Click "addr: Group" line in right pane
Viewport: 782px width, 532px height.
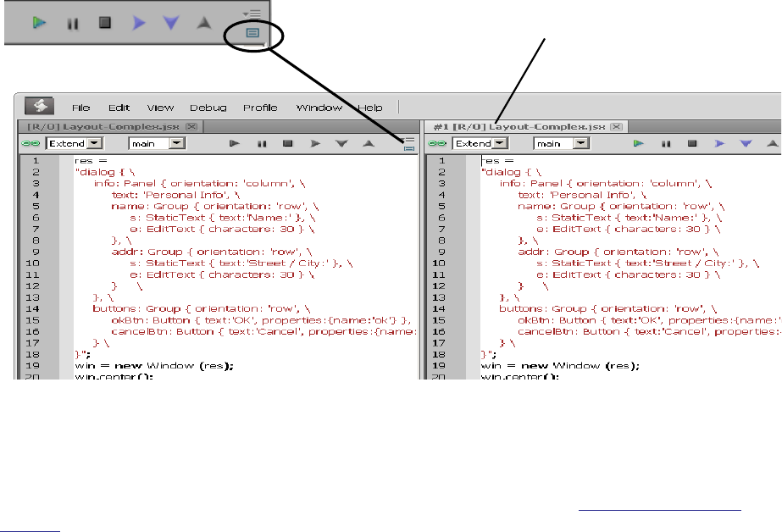pyautogui.click(x=618, y=252)
